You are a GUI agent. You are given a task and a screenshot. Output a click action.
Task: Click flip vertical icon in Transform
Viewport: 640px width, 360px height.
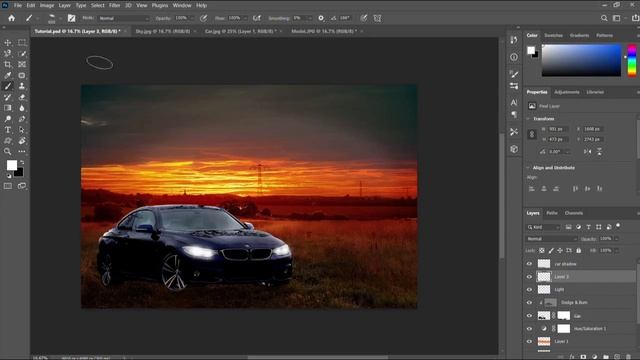click(599, 151)
